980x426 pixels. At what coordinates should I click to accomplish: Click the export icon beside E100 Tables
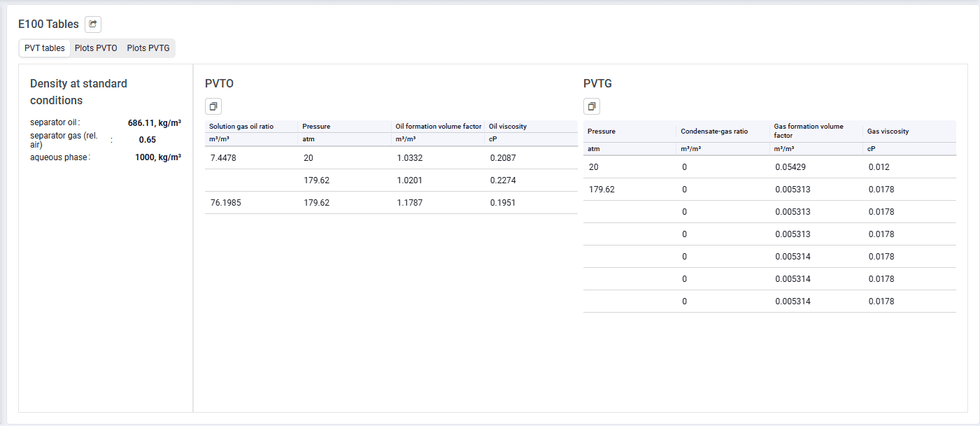[x=93, y=24]
